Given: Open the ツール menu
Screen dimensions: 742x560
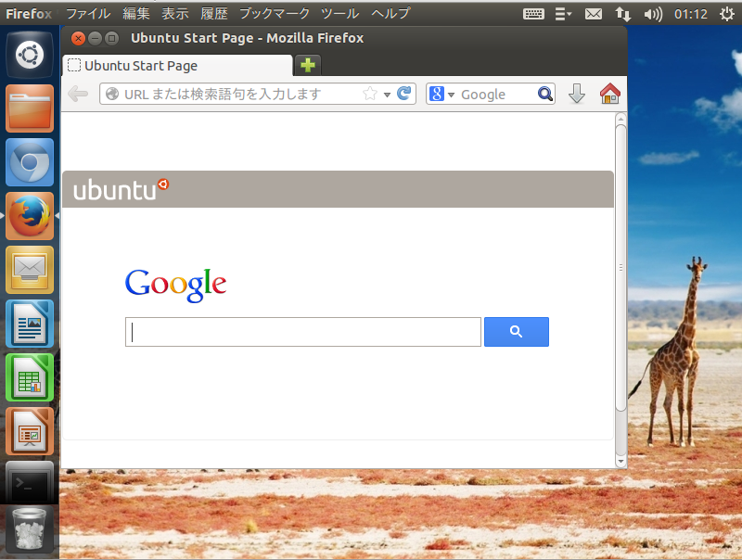Looking at the screenshot, I should [339, 13].
